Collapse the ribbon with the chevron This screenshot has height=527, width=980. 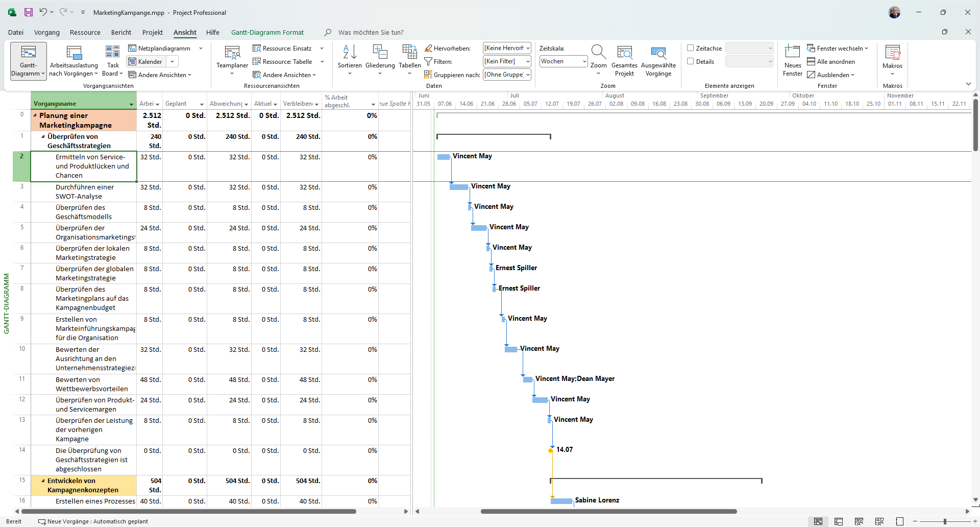(968, 84)
